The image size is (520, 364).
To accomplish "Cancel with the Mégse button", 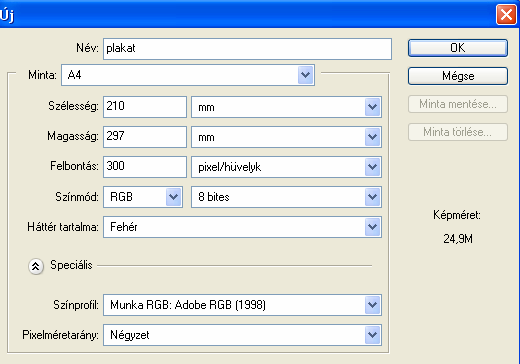I will tap(458, 76).
